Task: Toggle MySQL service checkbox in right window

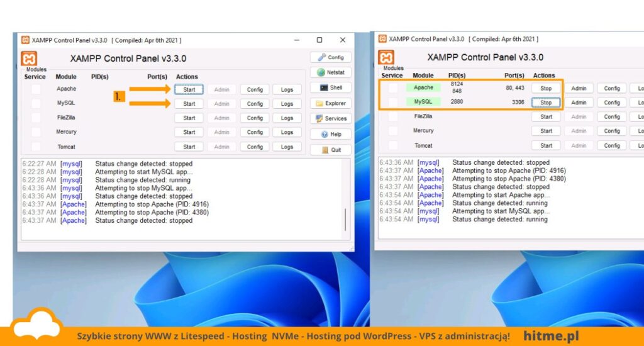Action: coord(393,102)
